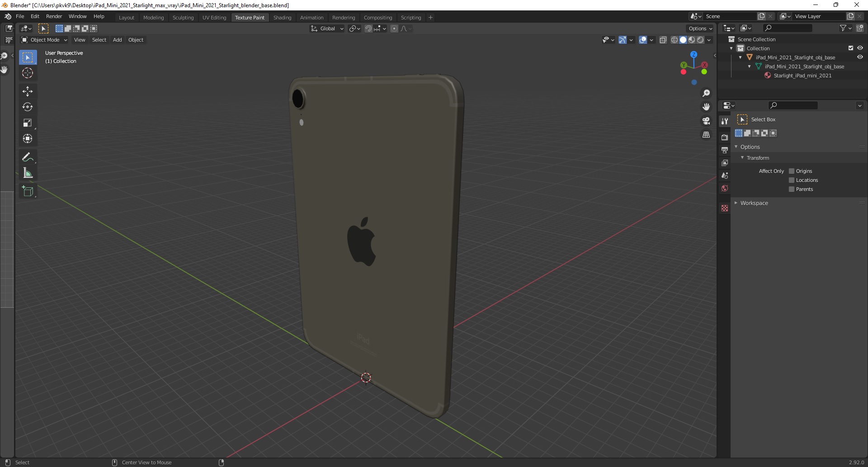Screen dimensions: 868x467
Task: Select the Transform tool
Action: coord(28,138)
